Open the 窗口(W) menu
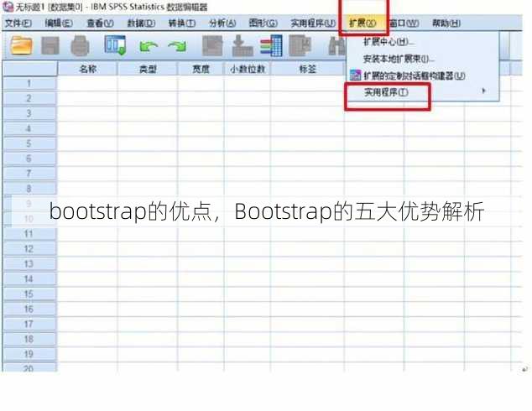This screenshot has width=532, height=411. 404,23
